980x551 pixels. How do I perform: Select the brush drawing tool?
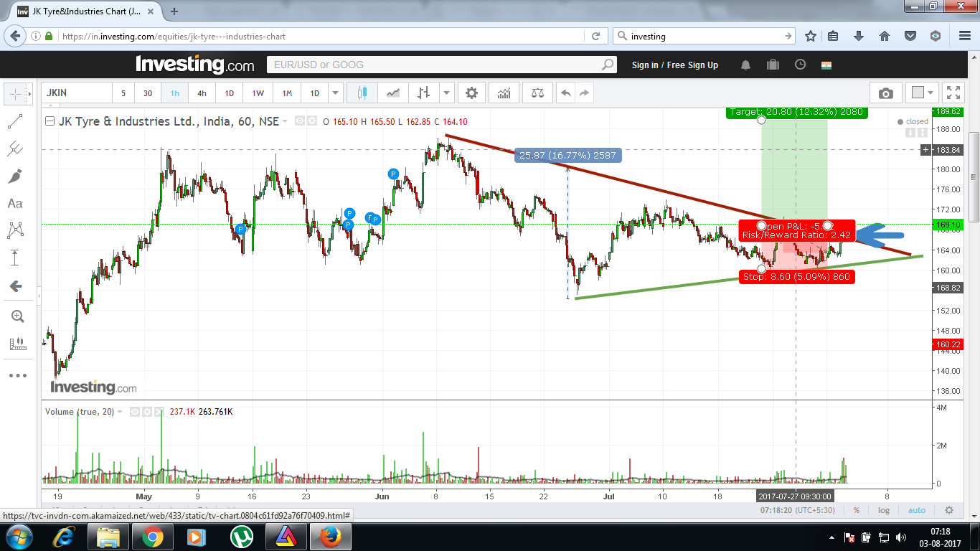pos(15,176)
